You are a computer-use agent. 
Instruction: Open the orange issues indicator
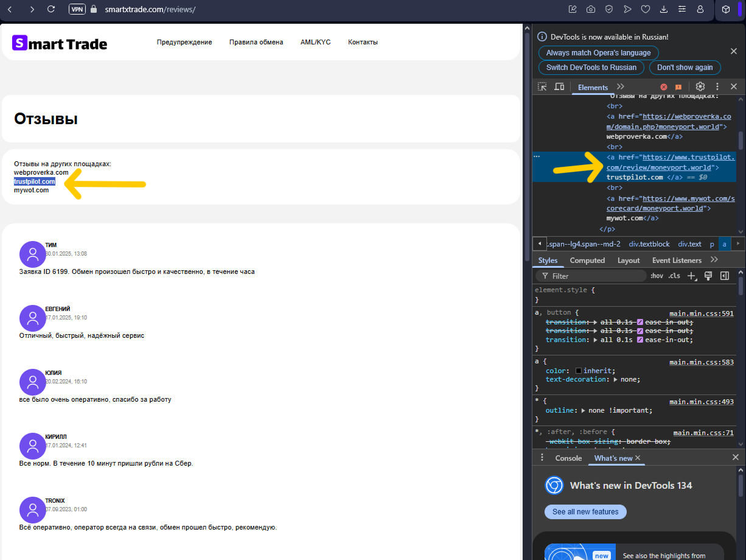tap(678, 87)
